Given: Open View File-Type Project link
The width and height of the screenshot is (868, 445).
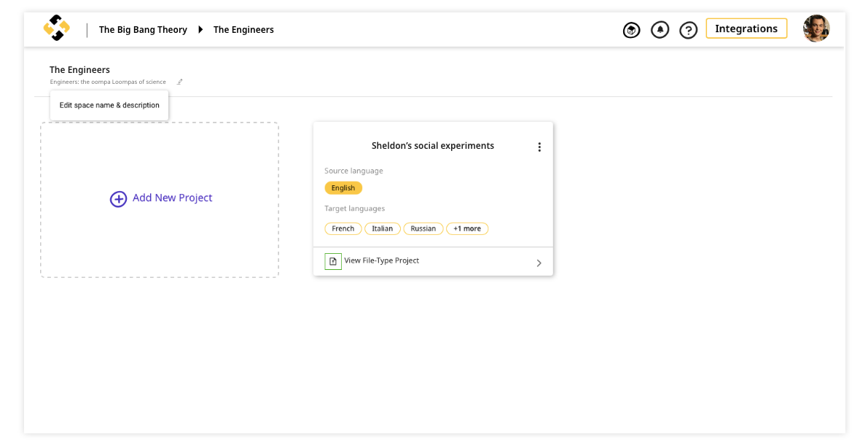Looking at the screenshot, I should (381, 260).
